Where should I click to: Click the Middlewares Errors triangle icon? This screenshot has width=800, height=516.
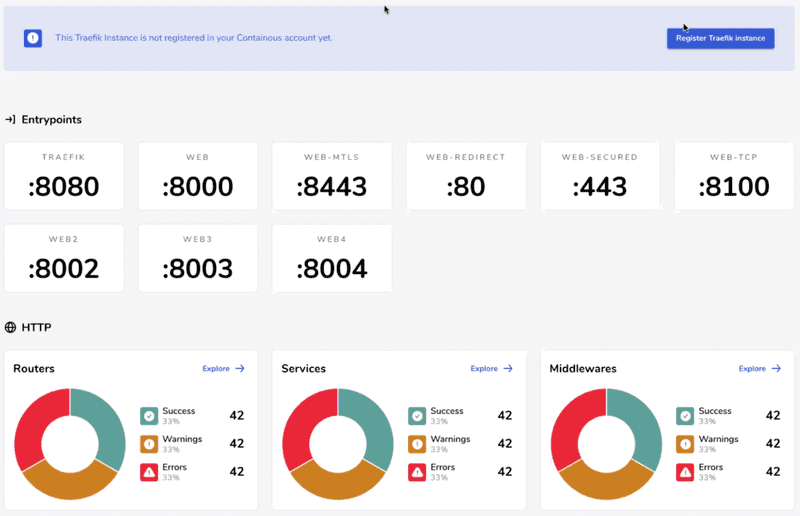[685, 472]
